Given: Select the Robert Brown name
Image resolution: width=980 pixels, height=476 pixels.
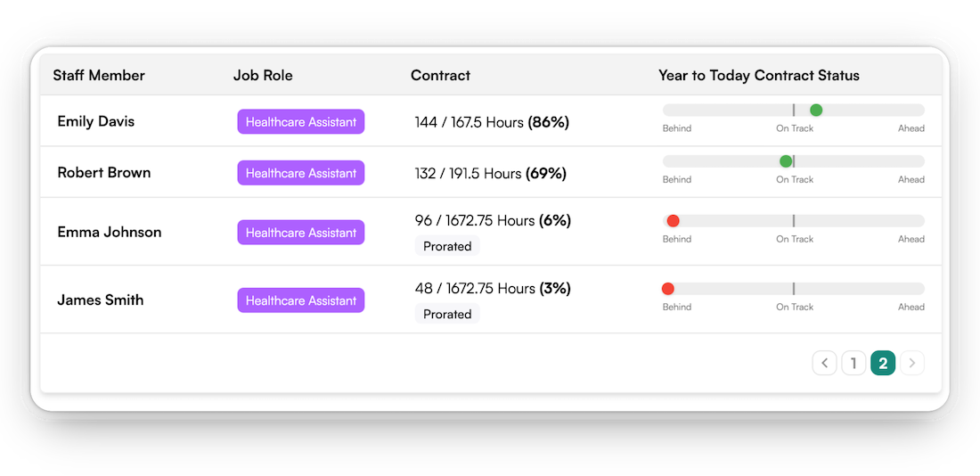Looking at the screenshot, I should (103, 173).
